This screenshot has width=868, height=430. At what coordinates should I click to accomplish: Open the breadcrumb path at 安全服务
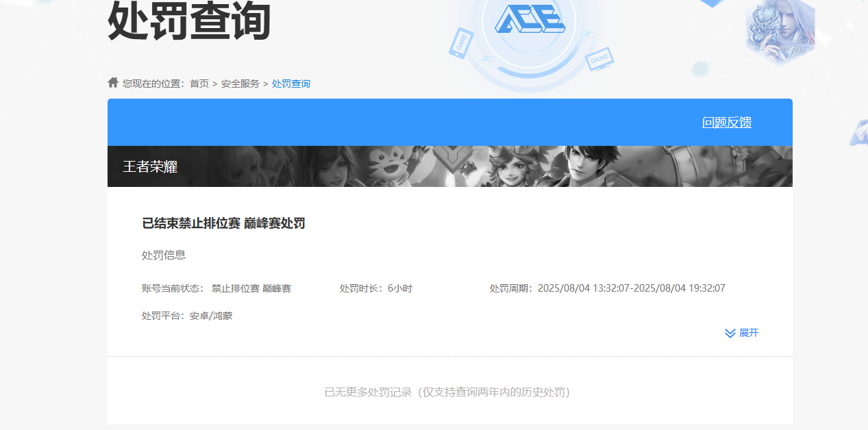241,83
